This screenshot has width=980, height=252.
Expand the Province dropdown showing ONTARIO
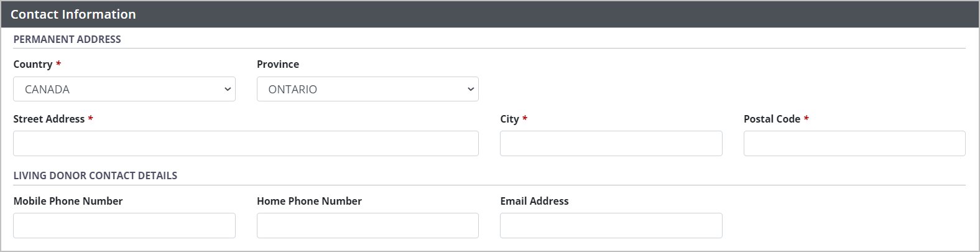point(367,89)
